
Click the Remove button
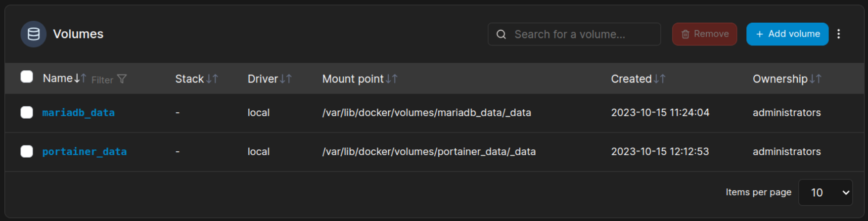704,34
